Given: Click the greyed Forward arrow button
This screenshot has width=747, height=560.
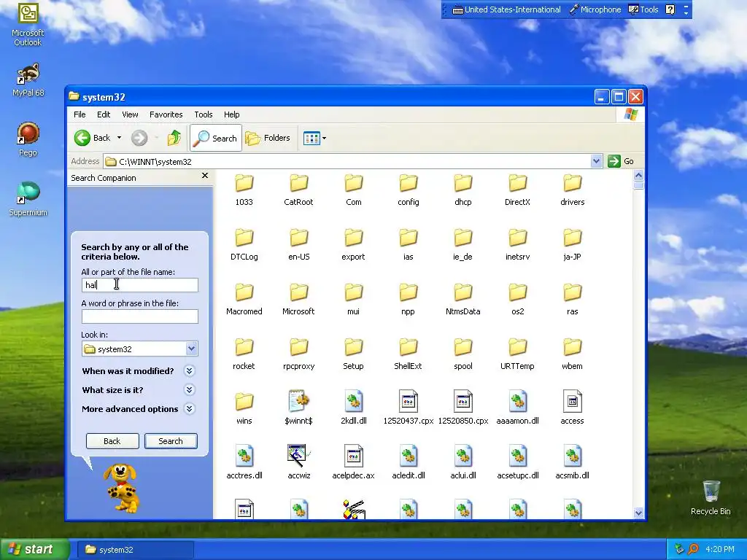Looking at the screenshot, I should tap(139, 138).
